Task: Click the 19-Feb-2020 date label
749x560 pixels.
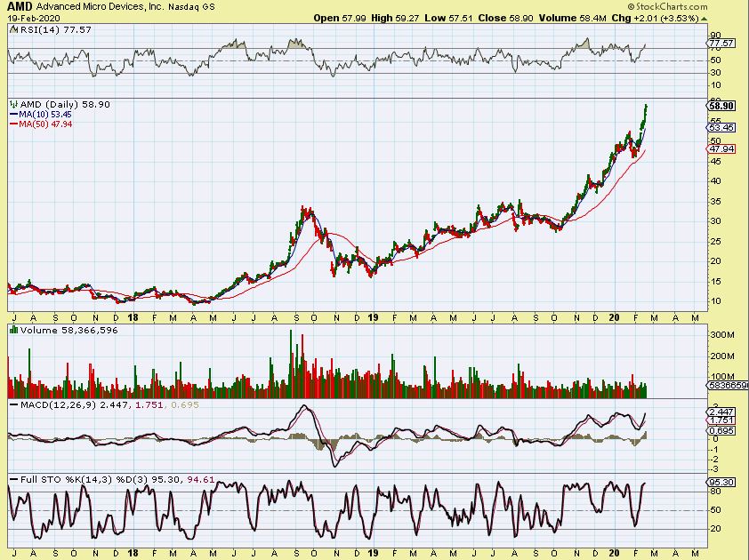Action: point(34,19)
